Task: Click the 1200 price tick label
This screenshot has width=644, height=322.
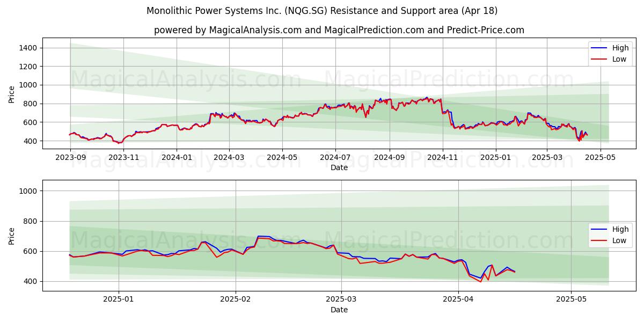Action: 27,67
